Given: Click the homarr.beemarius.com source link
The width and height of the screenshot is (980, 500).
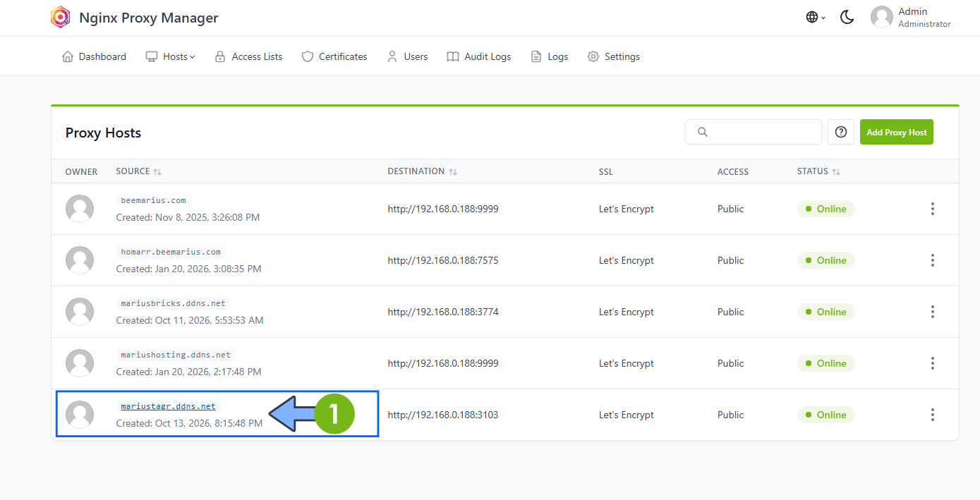Looking at the screenshot, I should pyautogui.click(x=171, y=252).
